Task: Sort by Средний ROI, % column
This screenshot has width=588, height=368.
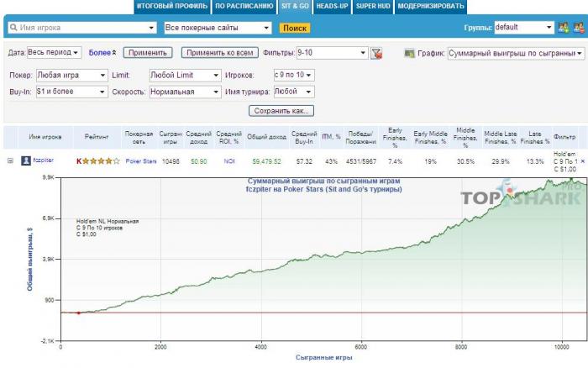Action: click(x=228, y=138)
